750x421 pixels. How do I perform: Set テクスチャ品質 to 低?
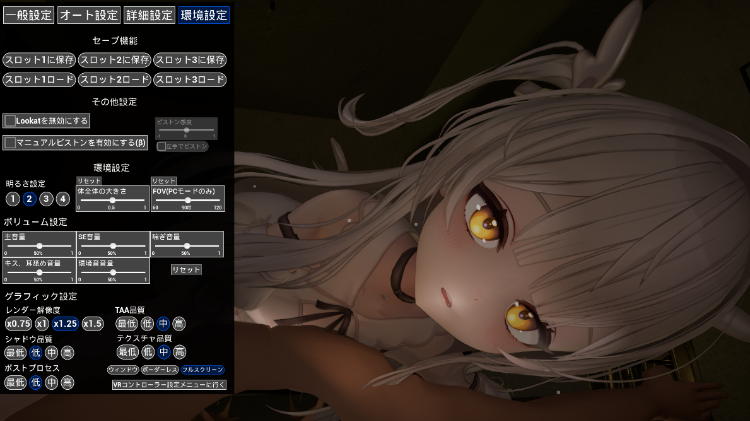tap(148, 353)
